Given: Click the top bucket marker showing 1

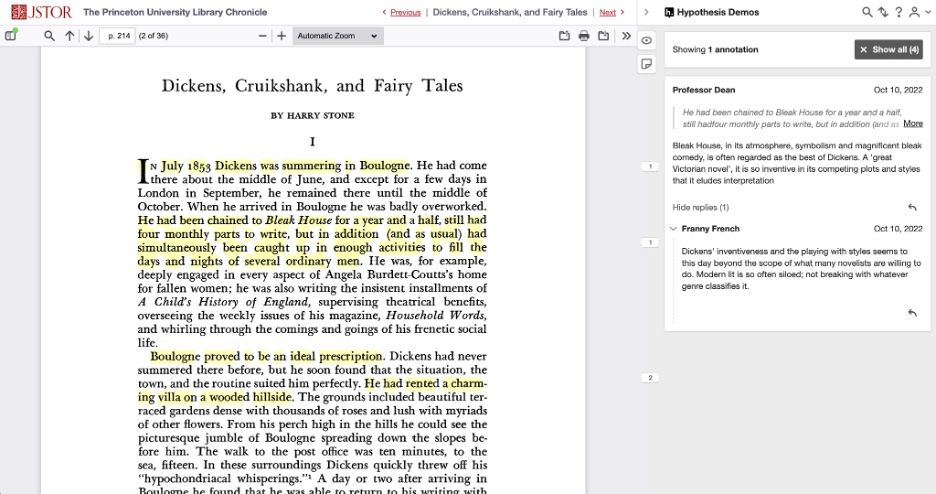Looking at the screenshot, I should point(650,166).
